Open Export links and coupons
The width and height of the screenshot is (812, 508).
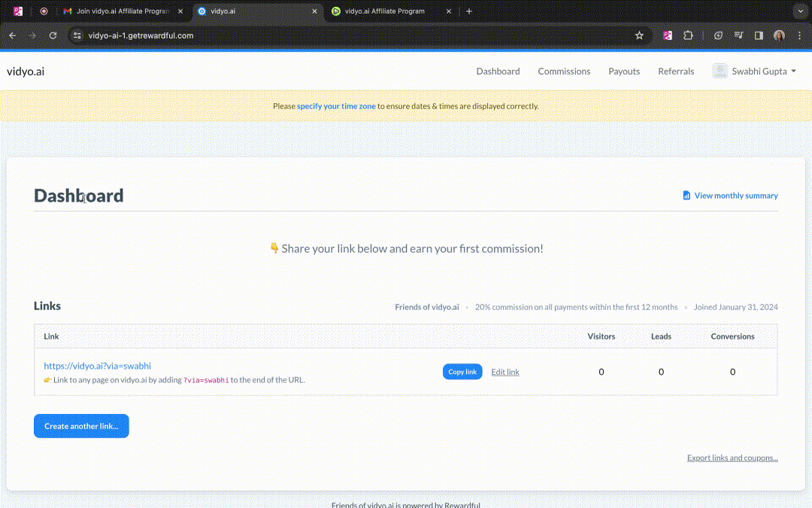point(732,458)
